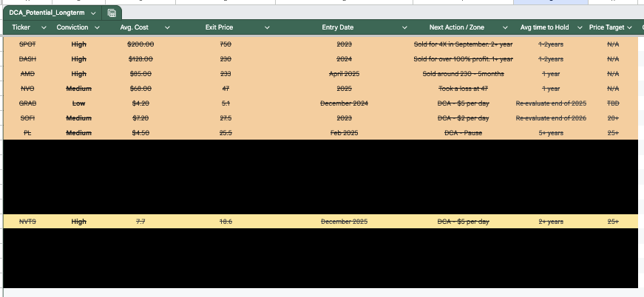The height and width of the screenshot is (297, 644).
Task: Select the Entry Date column header
Action: click(338, 27)
